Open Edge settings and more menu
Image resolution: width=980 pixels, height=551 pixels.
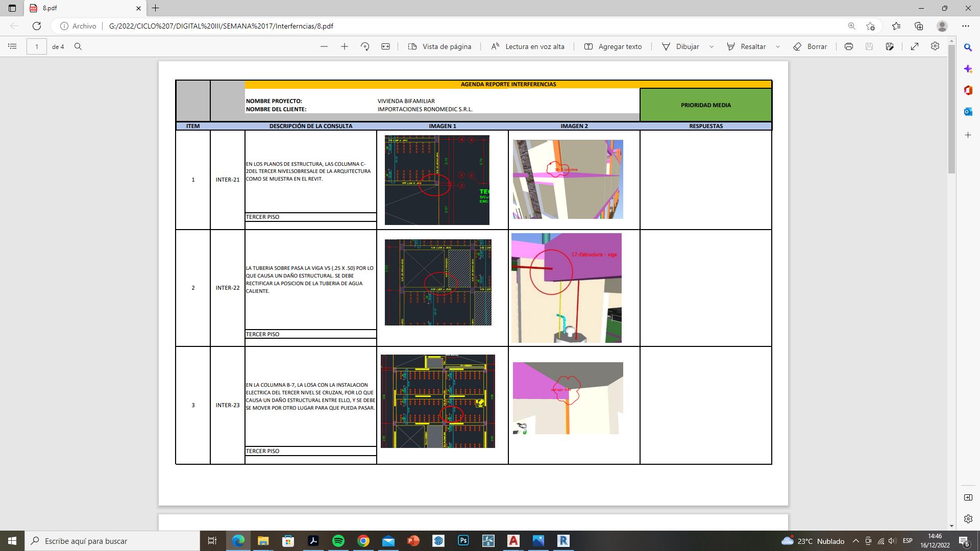965,26
